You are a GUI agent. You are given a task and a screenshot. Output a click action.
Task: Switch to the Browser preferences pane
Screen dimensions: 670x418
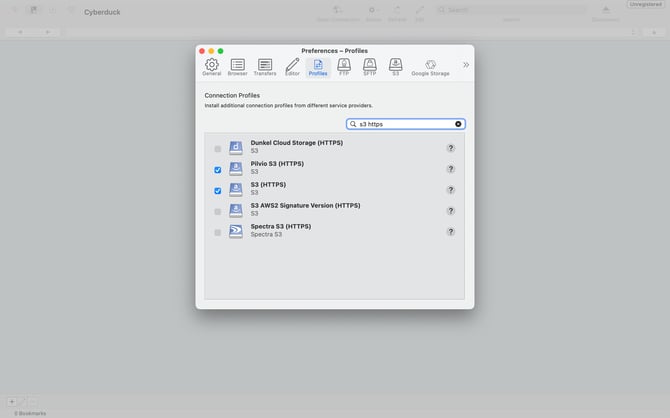238,65
